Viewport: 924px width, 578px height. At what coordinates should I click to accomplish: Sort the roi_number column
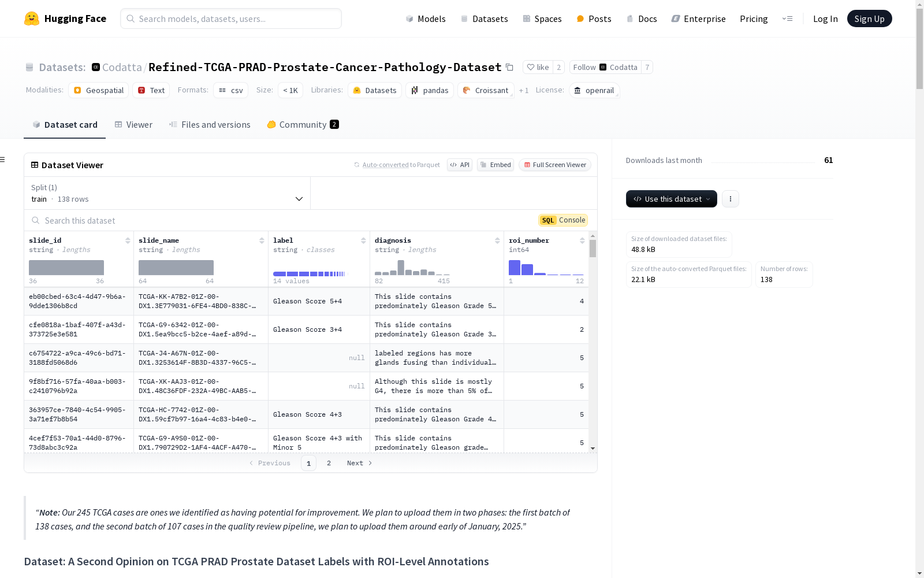pos(582,240)
